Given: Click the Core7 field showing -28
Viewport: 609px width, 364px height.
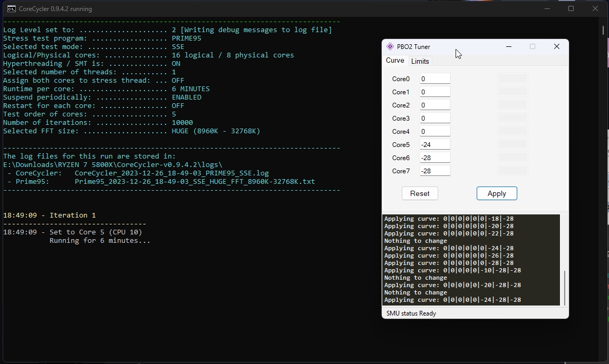Looking at the screenshot, I should pyautogui.click(x=435, y=171).
